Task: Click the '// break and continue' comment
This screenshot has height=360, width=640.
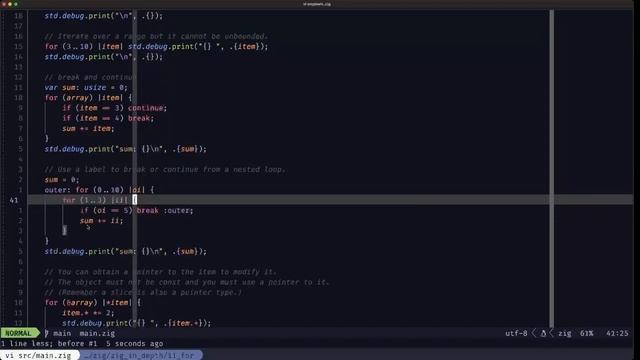Action: pyautogui.click(x=90, y=77)
